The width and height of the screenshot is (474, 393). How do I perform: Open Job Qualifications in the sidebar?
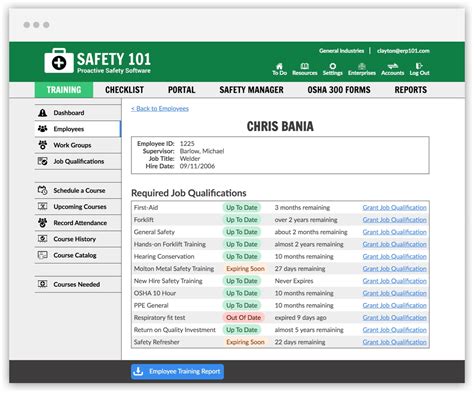[x=78, y=161]
